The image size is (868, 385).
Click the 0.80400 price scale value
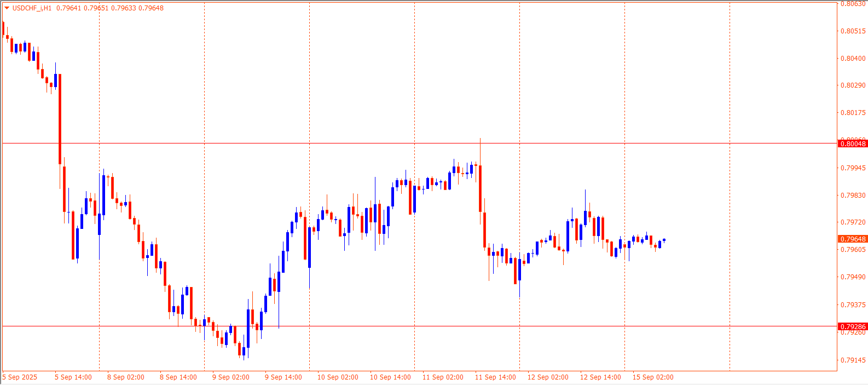coord(853,59)
